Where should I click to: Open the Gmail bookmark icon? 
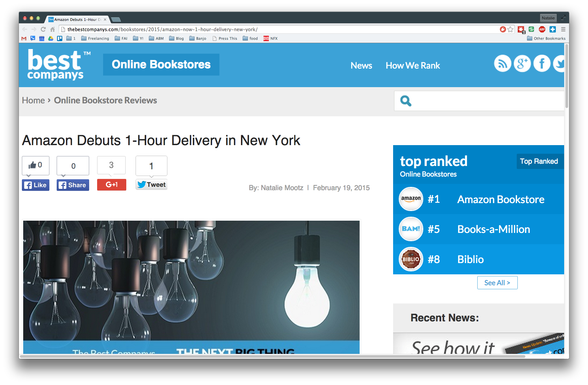[24, 38]
